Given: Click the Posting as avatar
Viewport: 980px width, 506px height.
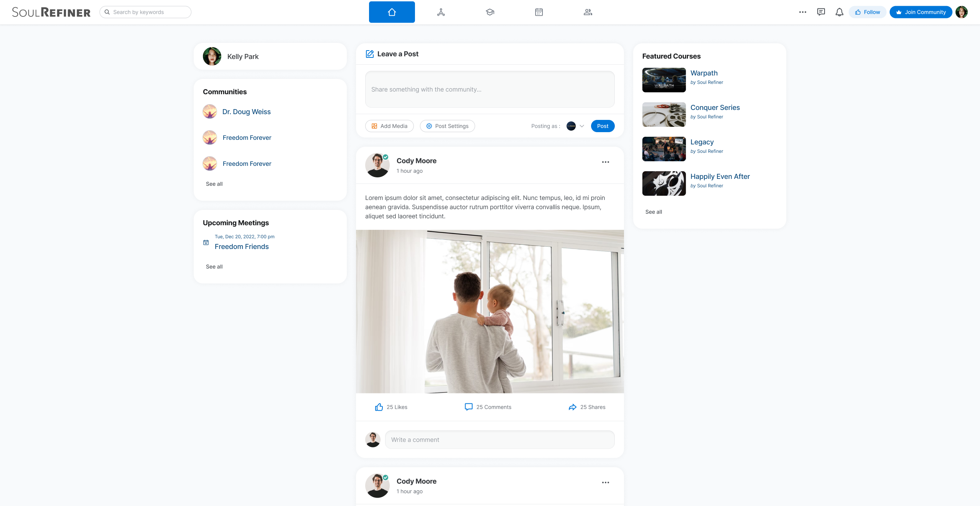Looking at the screenshot, I should click(x=571, y=126).
